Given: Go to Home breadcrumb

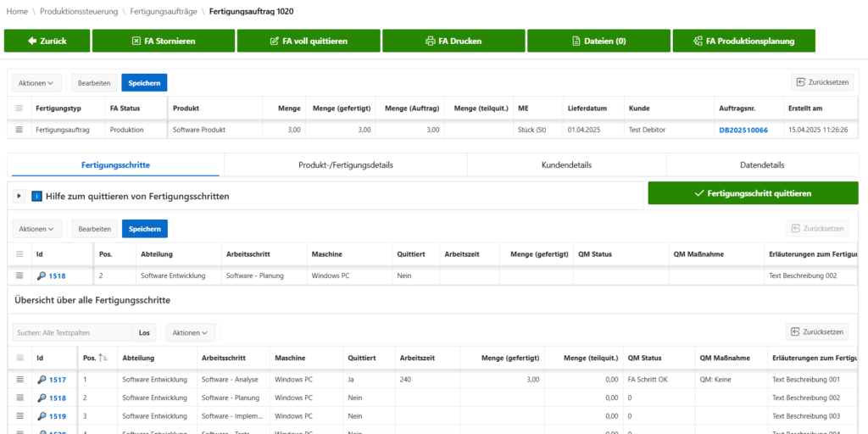Looking at the screenshot, I should coord(17,12).
